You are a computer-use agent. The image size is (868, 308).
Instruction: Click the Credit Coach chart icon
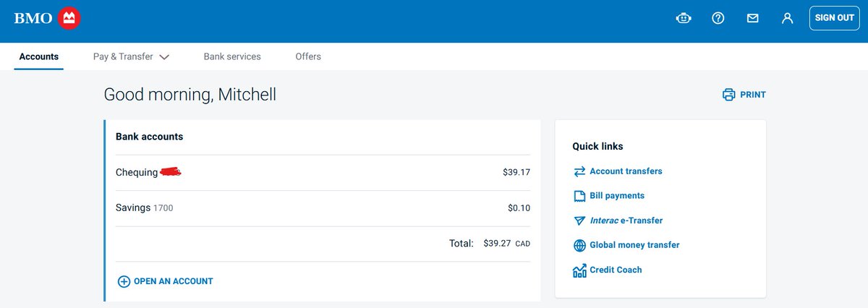coord(579,270)
